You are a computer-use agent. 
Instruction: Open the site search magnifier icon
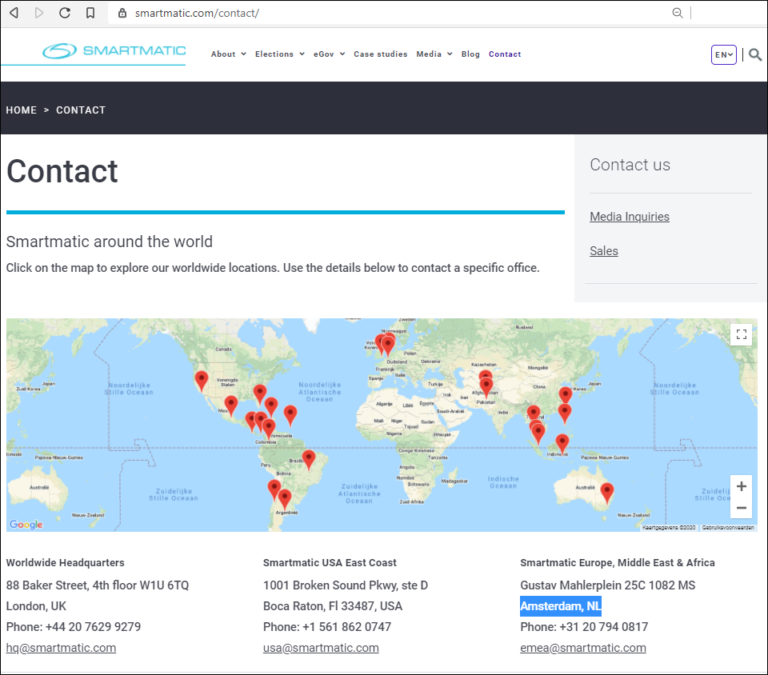click(755, 55)
